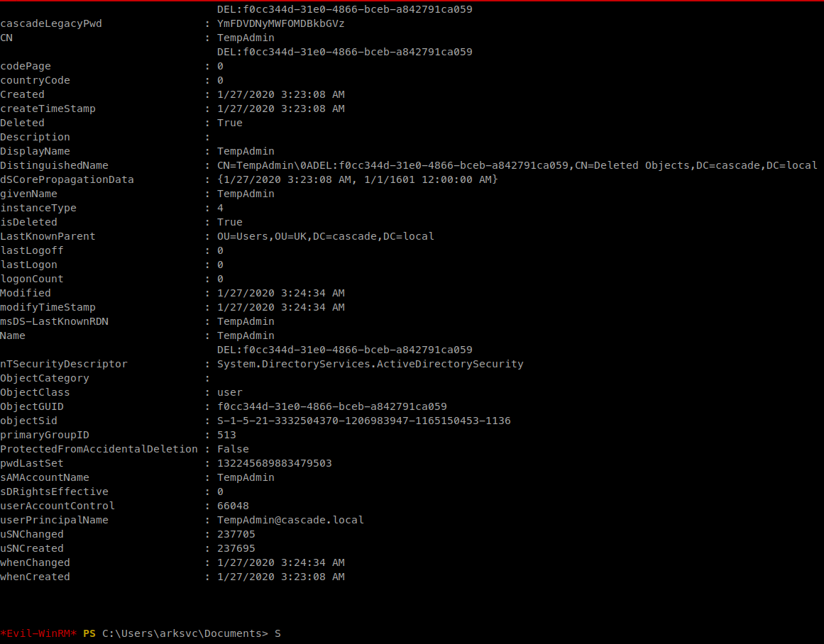Viewport: 824px width, 644px height.
Task: Click the DistinguishedName value text
Action: pos(517,165)
